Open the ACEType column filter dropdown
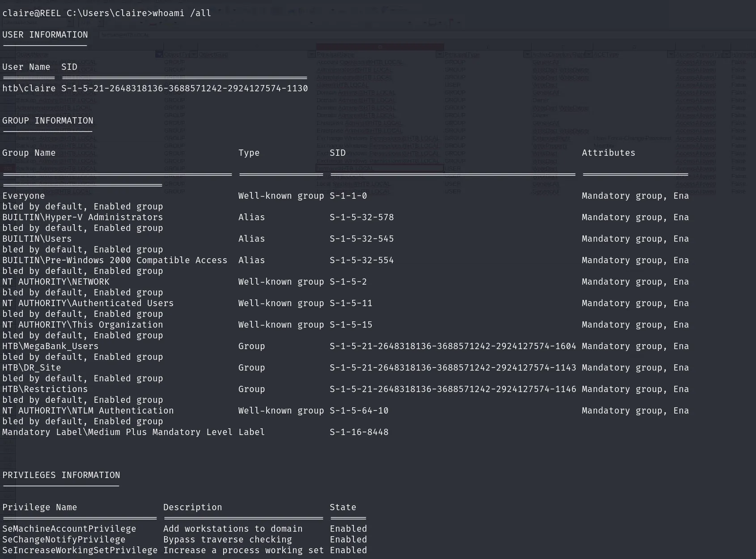756x559 pixels. [x=671, y=55]
